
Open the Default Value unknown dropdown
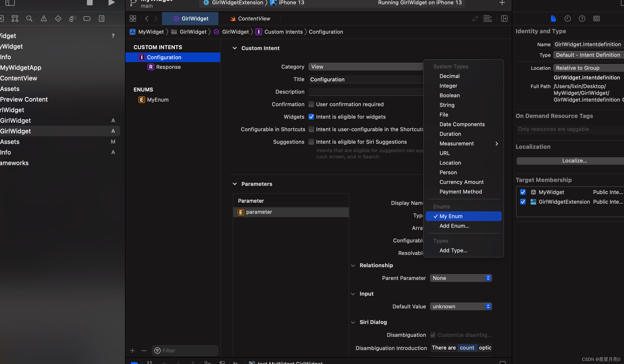coord(461,306)
